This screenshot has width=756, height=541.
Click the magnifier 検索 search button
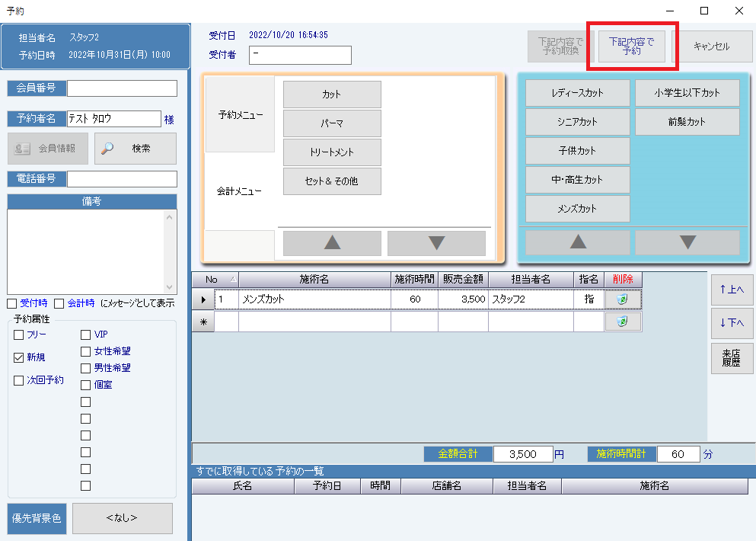[135, 149]
